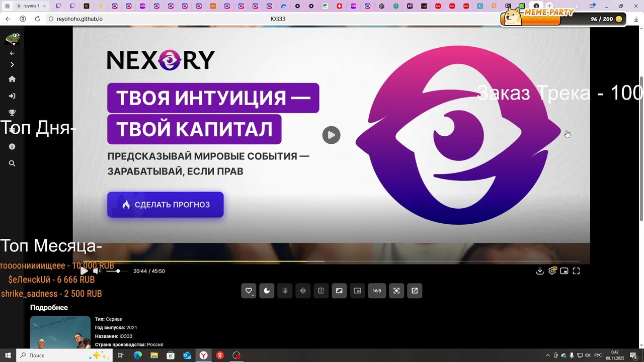This screenshot has height=362, width=644.
Task: Toggle the dotted grid blur button
Action: click(x=285, y=291)
